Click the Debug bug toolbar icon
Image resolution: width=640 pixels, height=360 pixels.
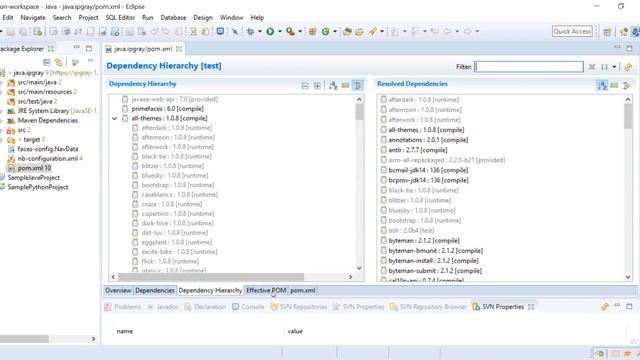click(251, 31)
